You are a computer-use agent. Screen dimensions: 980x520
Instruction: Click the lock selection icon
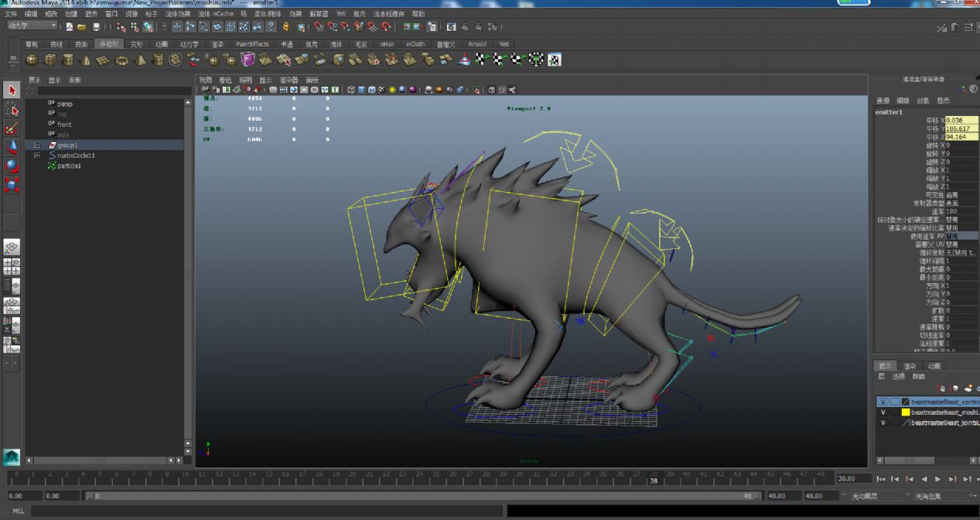286,26
